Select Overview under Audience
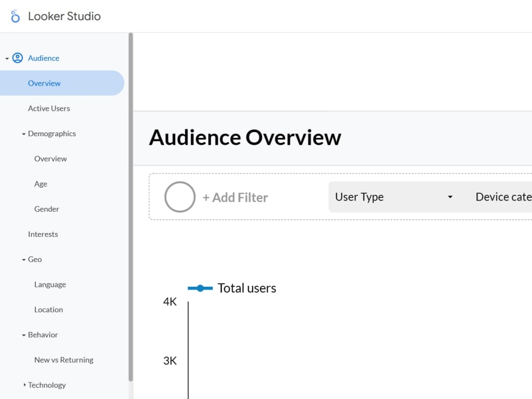This screenshot has height=399, width=532. 44,83
